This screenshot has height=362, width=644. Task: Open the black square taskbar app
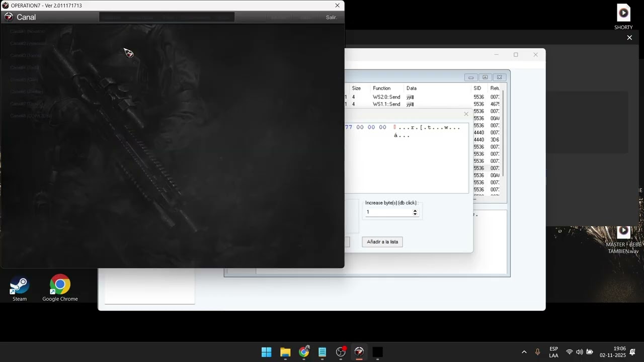(378, 352)
